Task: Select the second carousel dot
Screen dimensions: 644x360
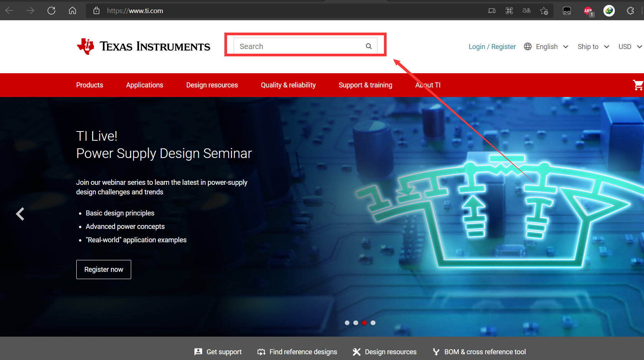Action: coord(356,323)
